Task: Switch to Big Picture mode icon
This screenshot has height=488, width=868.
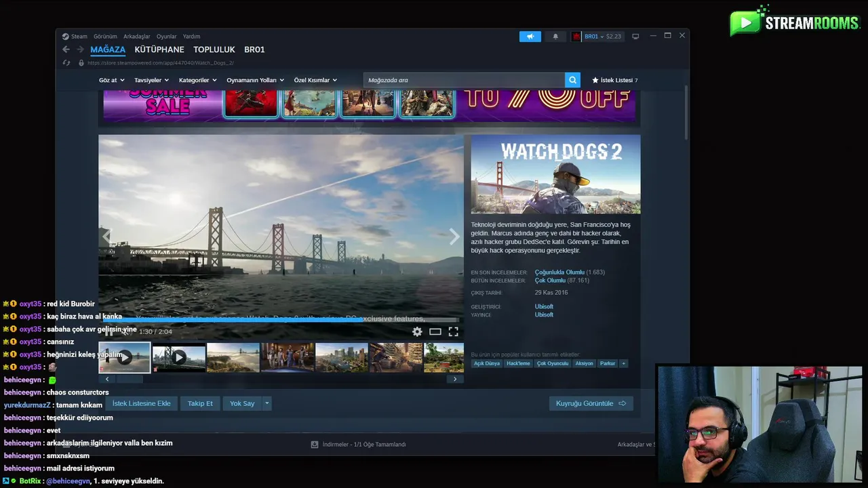Action: (635, 37)
